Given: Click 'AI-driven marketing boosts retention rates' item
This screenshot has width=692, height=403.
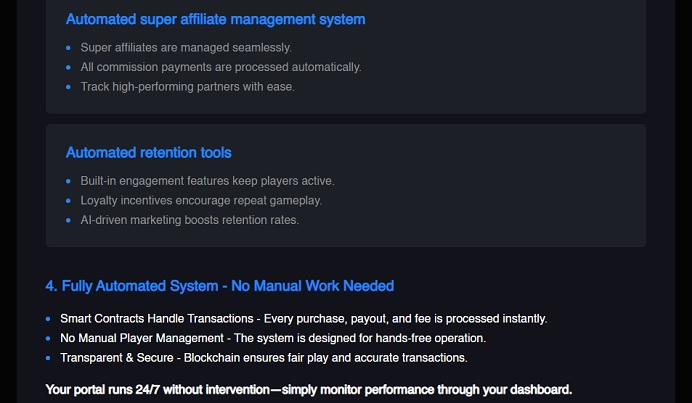Looking at the screenshot, I should coord(190,220).
